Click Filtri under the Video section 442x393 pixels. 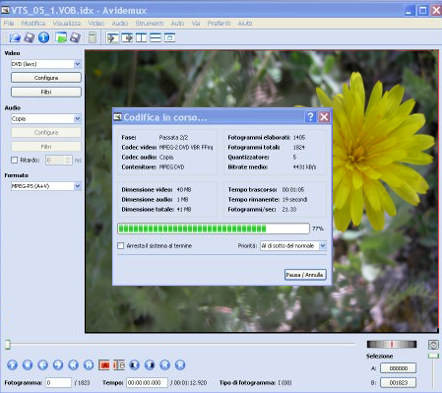(x=46, y=92)
